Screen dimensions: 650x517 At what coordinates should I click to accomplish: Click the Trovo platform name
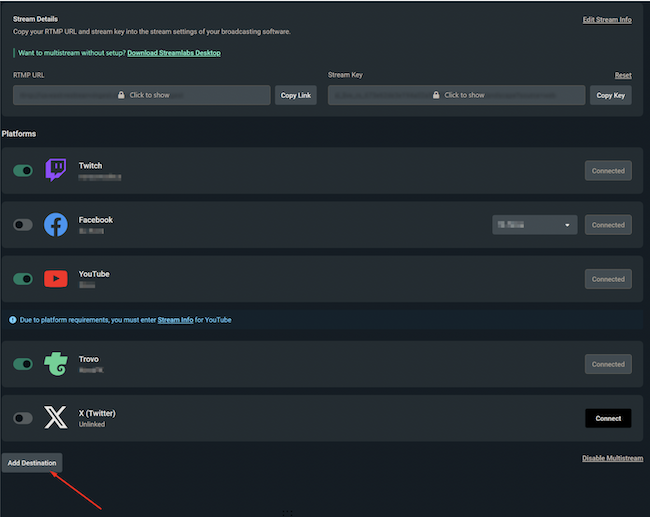89,359
